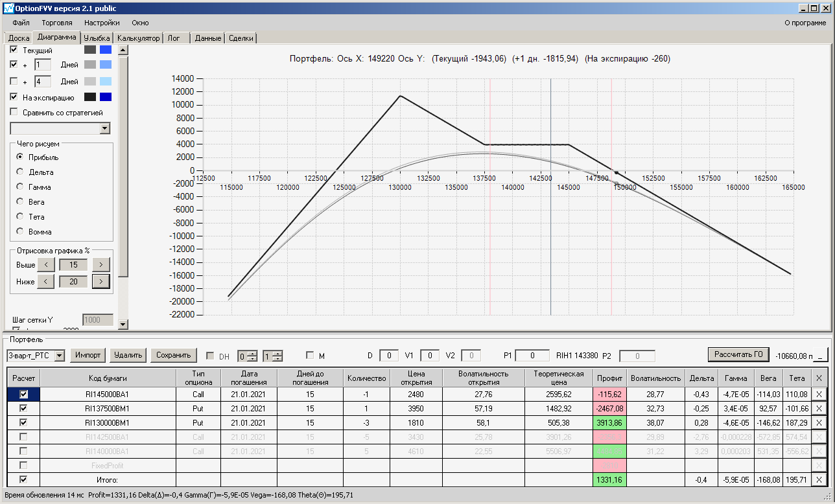Toggle the На экспирацию checkbox
The height and width of the screenshot is (504, 835).
pos(14,97)
